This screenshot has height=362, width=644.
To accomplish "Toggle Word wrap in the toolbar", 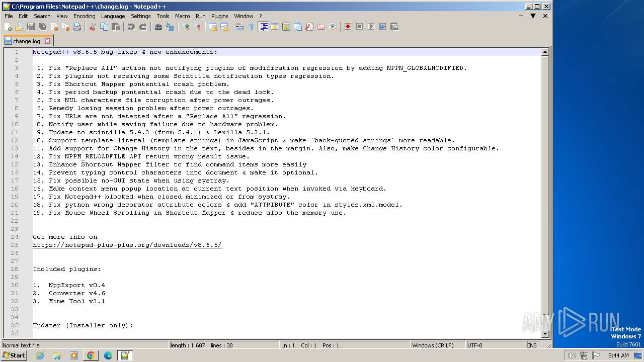I will [x=240, y=27].
